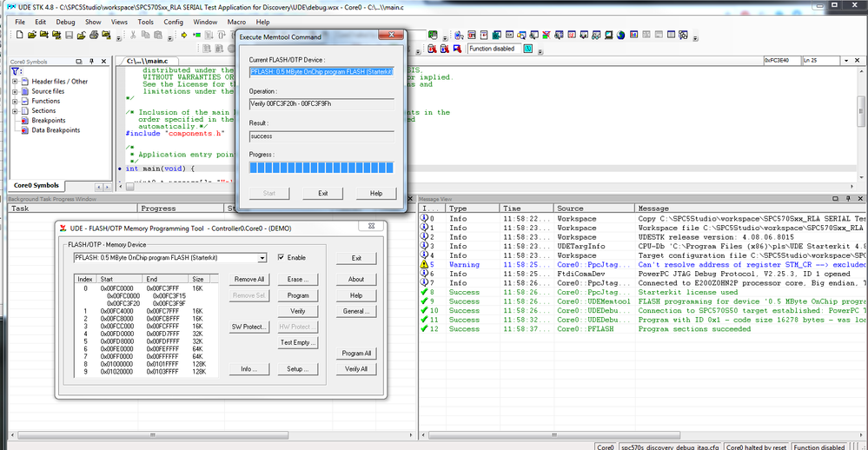868x450 pixels.
Task: Click the Remove All button
Action: tap(249, 280)
